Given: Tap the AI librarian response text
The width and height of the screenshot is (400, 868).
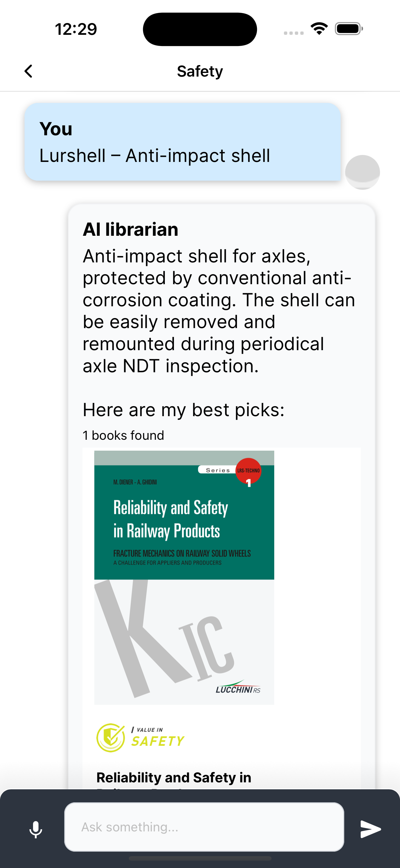Looking at the screenshot, I should pyautogui.click(x=218, y=311).
